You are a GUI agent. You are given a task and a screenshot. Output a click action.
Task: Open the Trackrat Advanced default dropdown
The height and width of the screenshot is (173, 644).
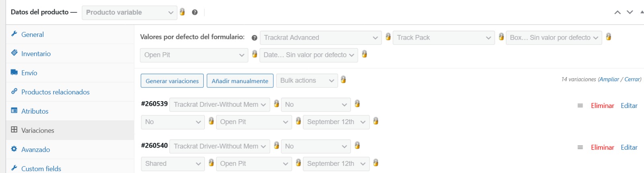320,38
